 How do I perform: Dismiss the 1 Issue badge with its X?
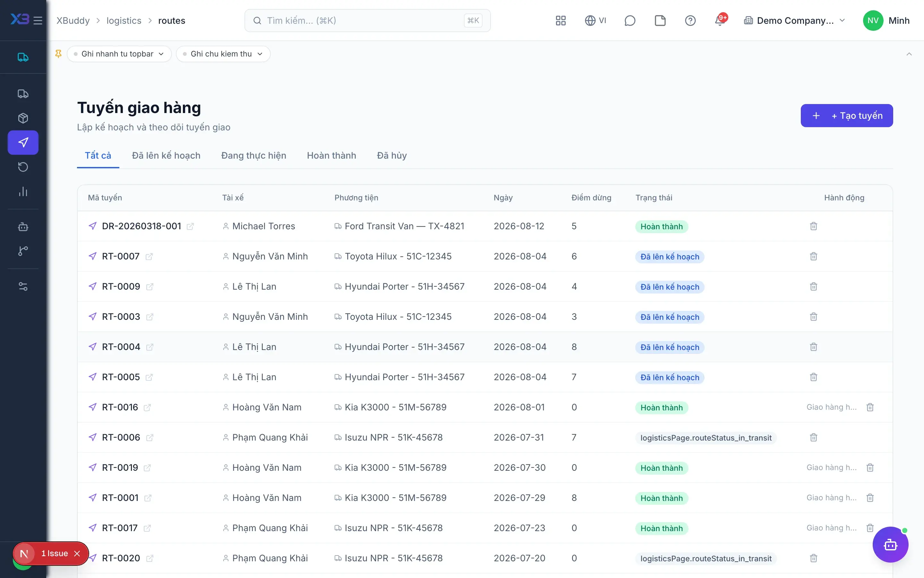click(77, 554)
